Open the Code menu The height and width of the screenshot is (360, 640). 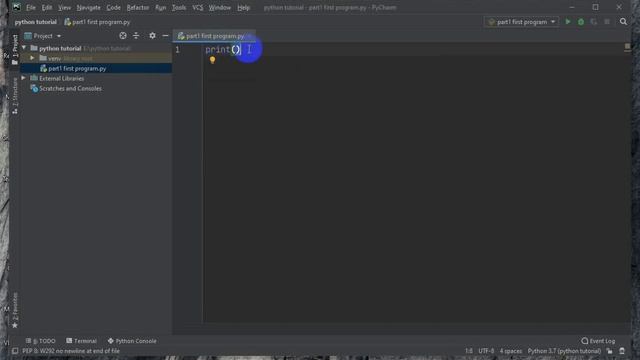[x=113, y=7]
